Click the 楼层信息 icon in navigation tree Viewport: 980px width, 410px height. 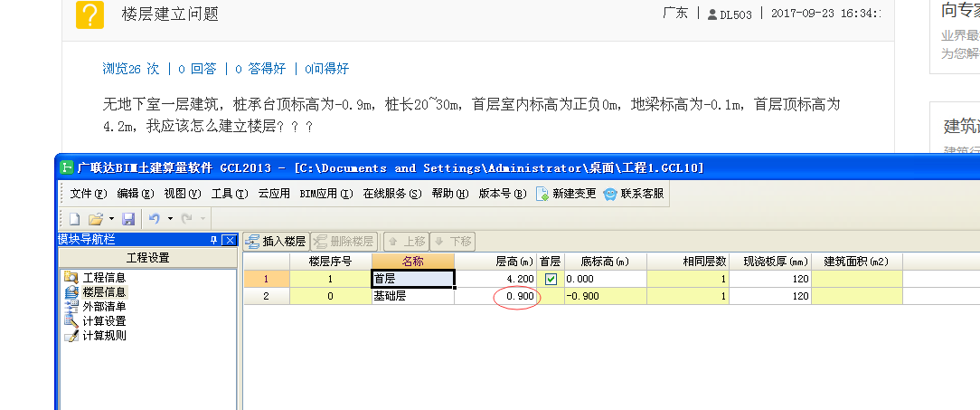pos(71,291)
